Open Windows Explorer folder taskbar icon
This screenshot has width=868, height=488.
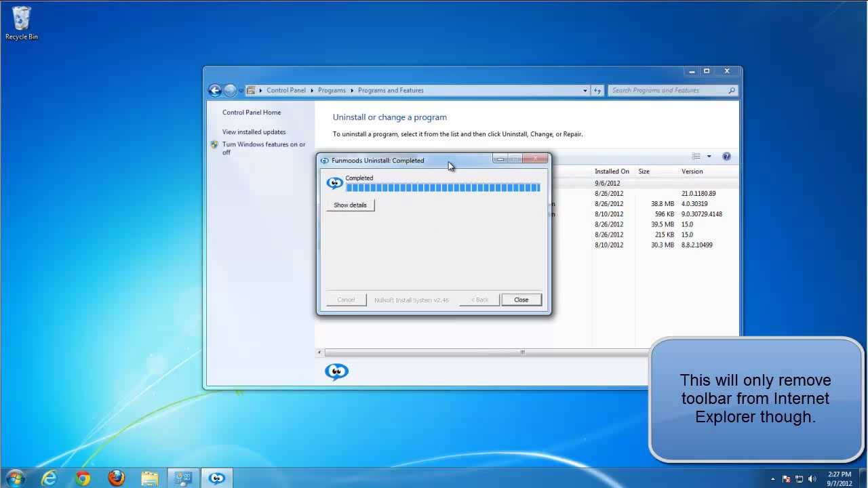pos(150,479)
